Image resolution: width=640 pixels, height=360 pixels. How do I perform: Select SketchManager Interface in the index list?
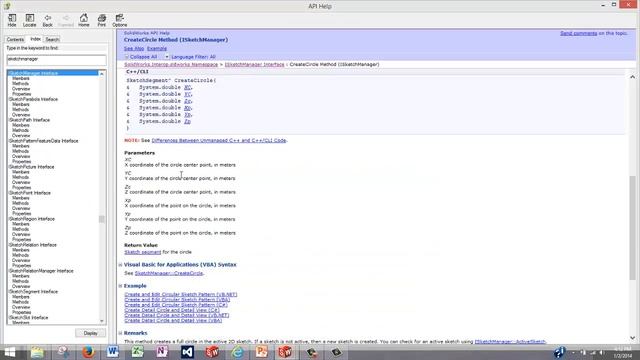53,73
